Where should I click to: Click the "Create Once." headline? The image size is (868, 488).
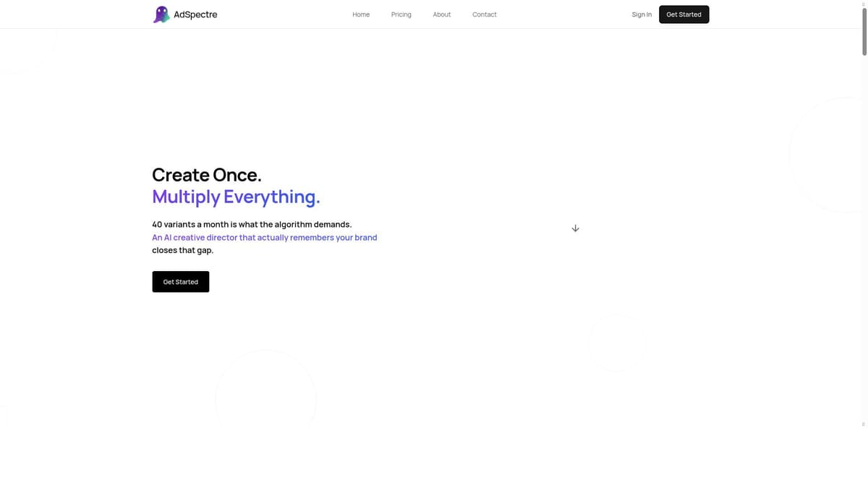207,175
